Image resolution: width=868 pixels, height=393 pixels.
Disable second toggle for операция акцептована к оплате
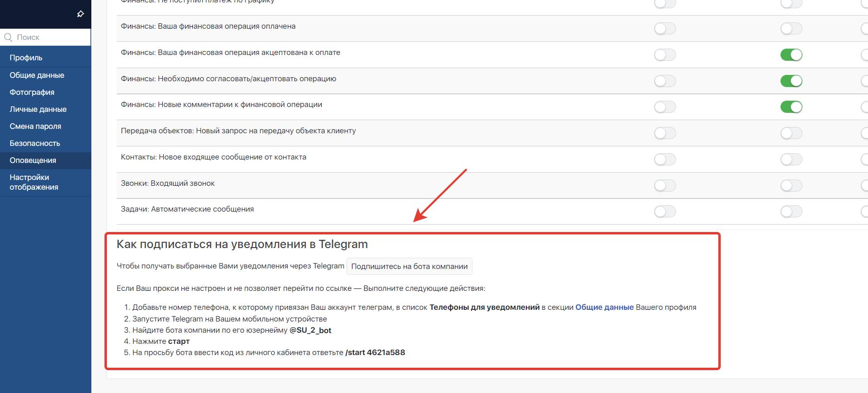tap(791, 55)
